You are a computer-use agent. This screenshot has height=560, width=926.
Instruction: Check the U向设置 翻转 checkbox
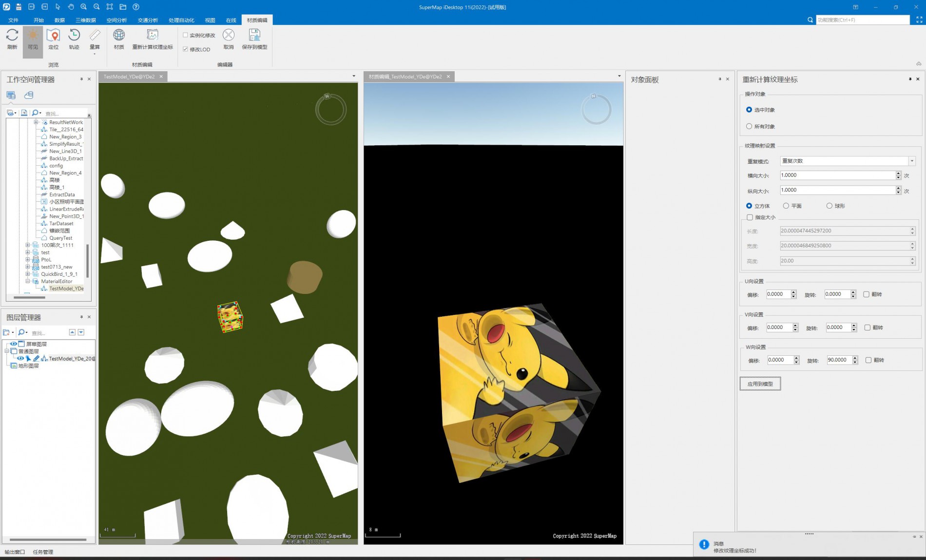[866, 294]
